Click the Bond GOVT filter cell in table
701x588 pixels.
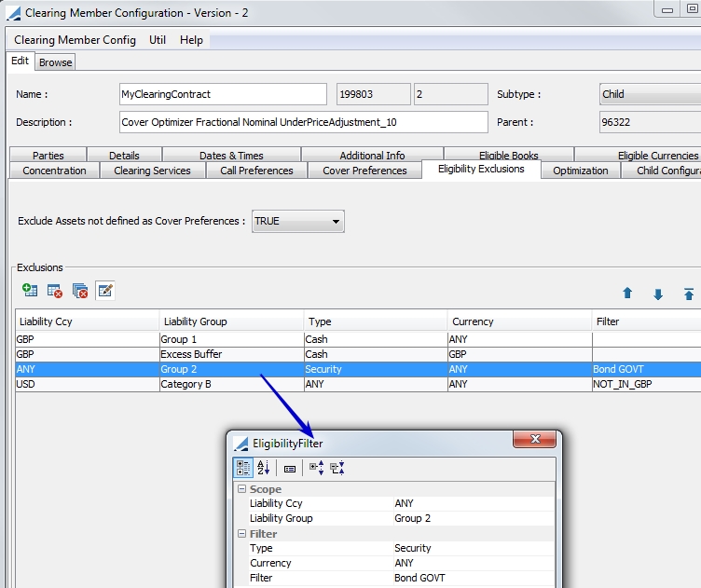(x=646, y=369)
